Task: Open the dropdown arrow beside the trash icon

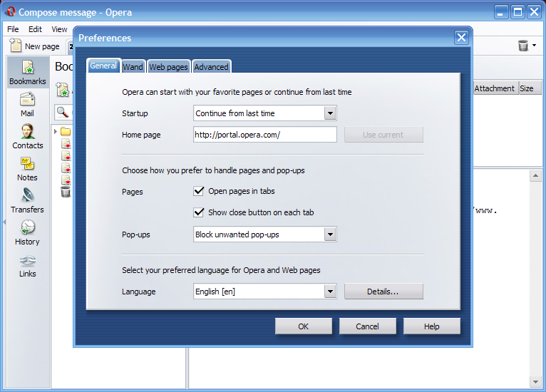Action: point(534,45)
